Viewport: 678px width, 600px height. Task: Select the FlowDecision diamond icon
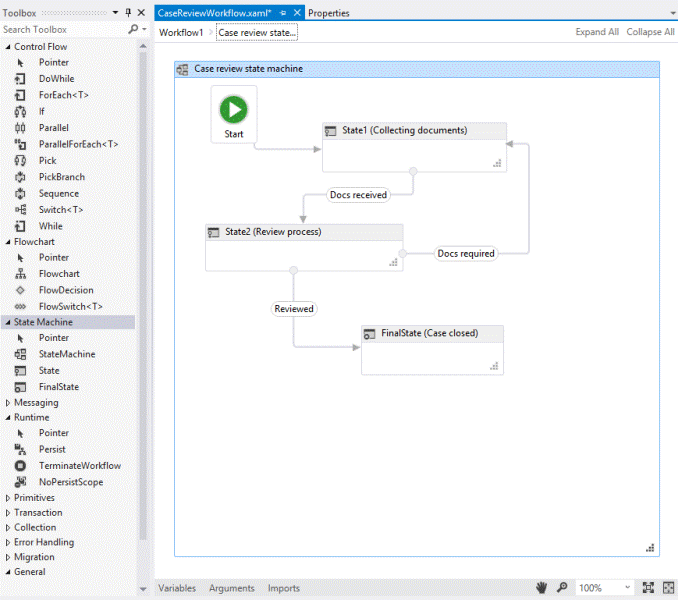click(x=20, y=290)
